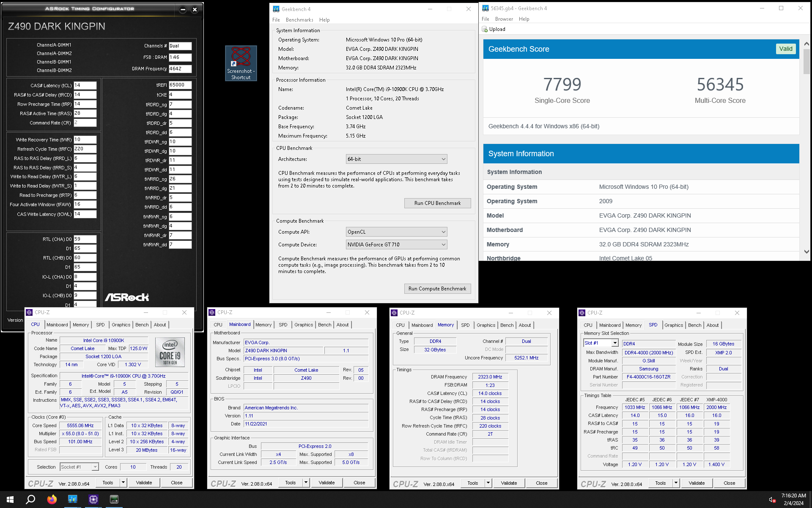Expand Tools arrow in CPU-Z SPD window
This screenshot has width=812, height=508.
676,483
